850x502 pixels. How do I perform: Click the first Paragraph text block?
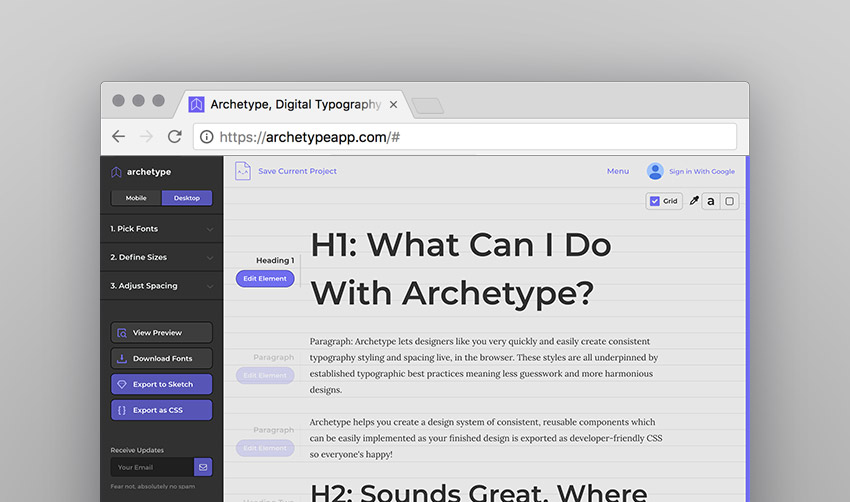click(484, 365)
